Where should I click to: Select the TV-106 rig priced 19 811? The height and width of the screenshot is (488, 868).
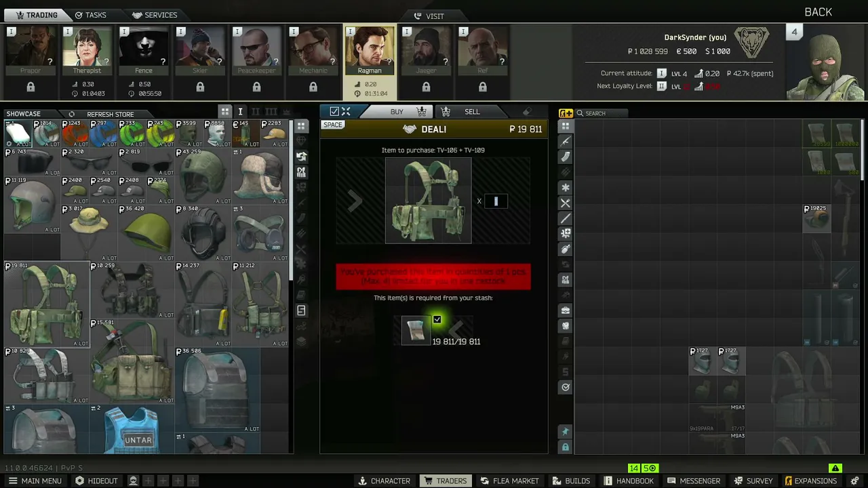[x=47, y=304]
